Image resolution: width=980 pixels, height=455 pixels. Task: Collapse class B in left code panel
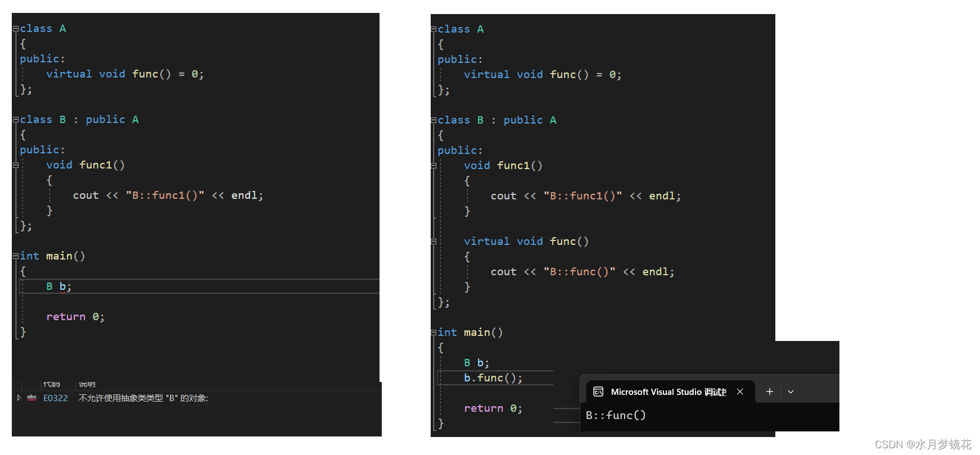click(16, 120)
